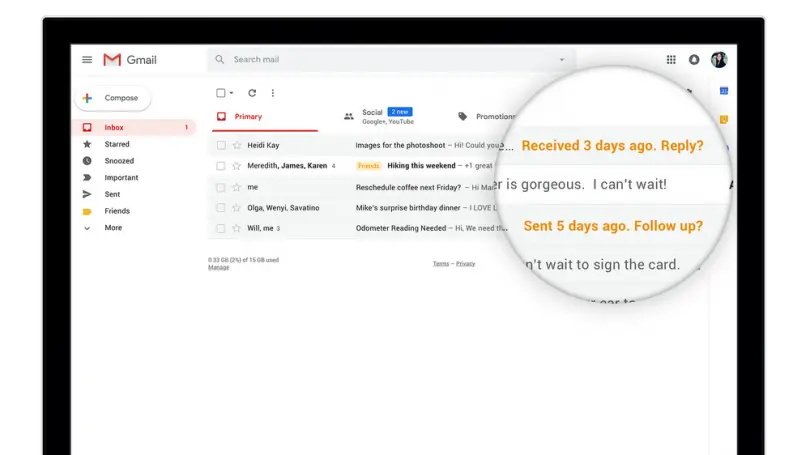Open notifications bell icon
Screen dimensions: 810x455
pos(694,60)
